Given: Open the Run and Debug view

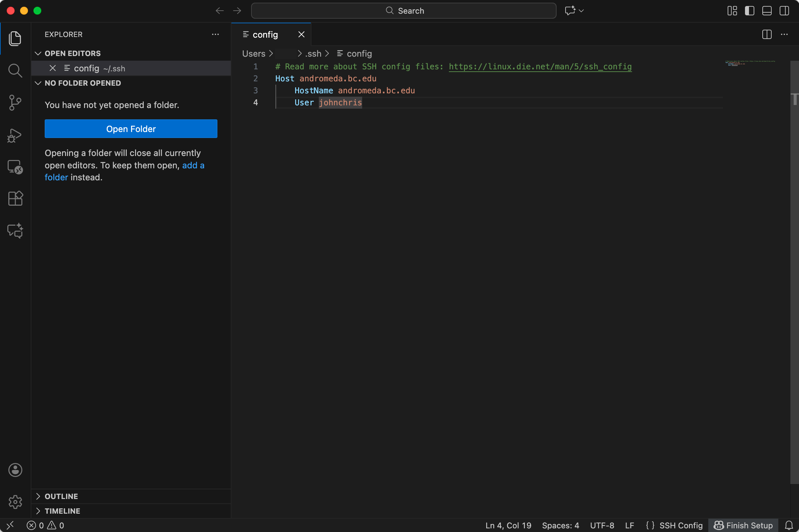Looking at the screenshot, I should pyautogui.click(x=15, y=135).
